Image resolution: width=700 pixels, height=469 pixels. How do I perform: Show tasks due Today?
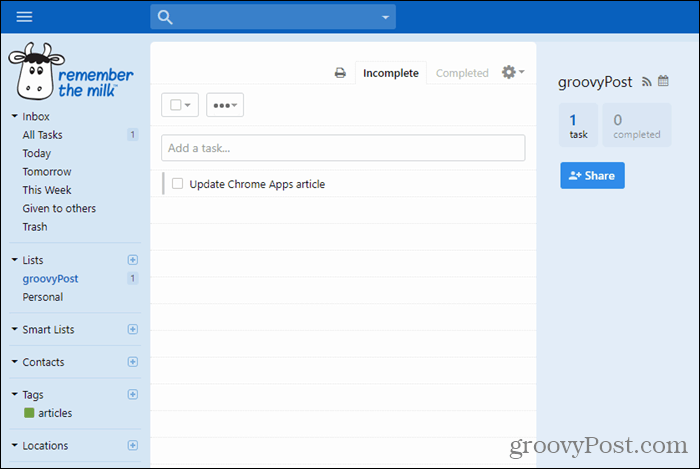tap(37, 154)
